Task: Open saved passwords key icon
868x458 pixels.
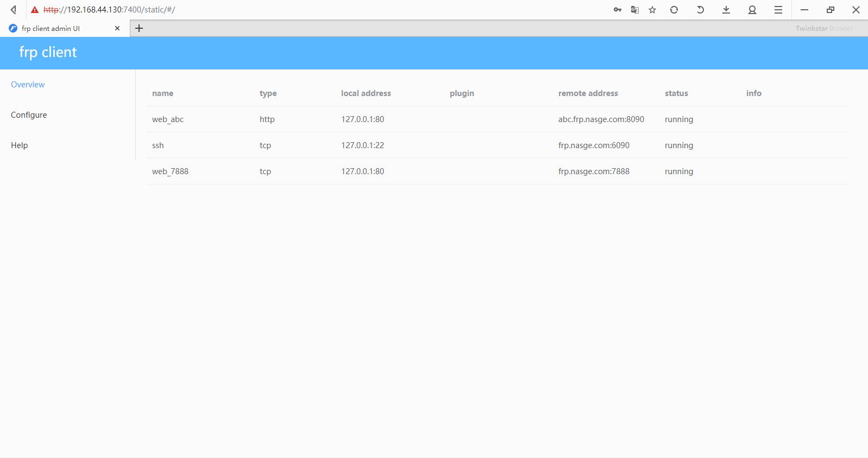Action: (x=618, y=10)
